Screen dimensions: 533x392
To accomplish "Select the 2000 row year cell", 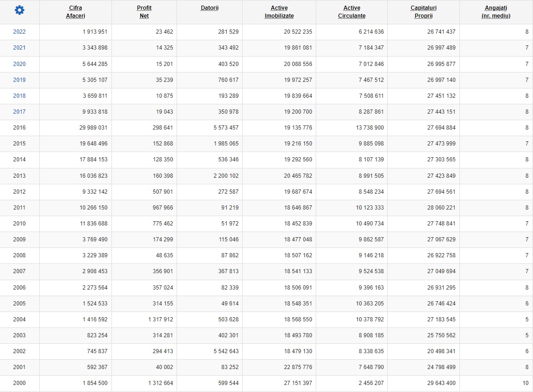I will coord(19,383).
